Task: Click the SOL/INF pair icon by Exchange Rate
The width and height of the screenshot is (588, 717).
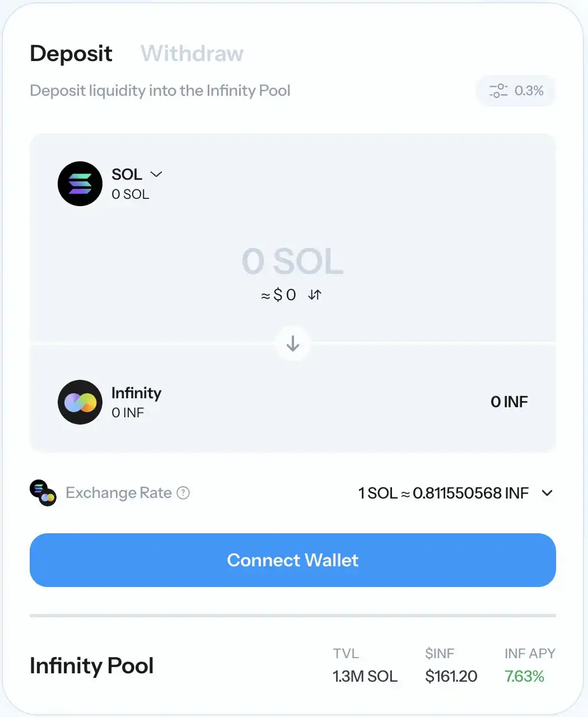Action: point(43,493)
